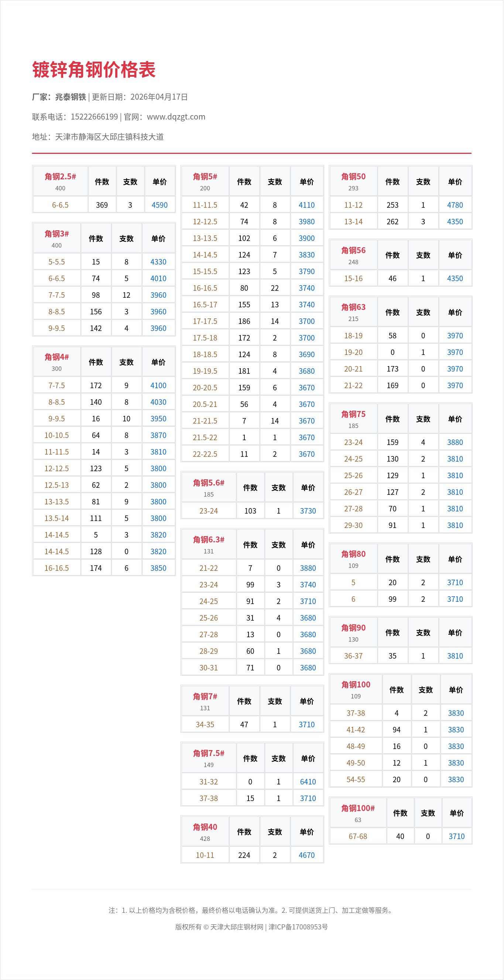Click spec 13.5-14 in 角钢4# table
This screenshot has width=504, height=980.
56,518
